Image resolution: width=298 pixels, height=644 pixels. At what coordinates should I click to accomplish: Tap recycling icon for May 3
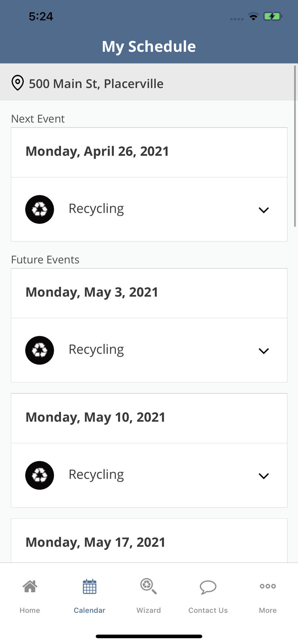40,350
